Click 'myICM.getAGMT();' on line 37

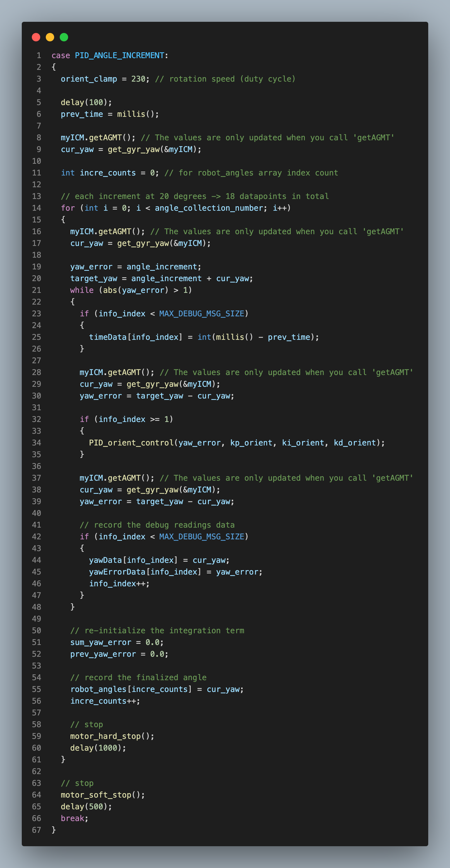point(117,478)
